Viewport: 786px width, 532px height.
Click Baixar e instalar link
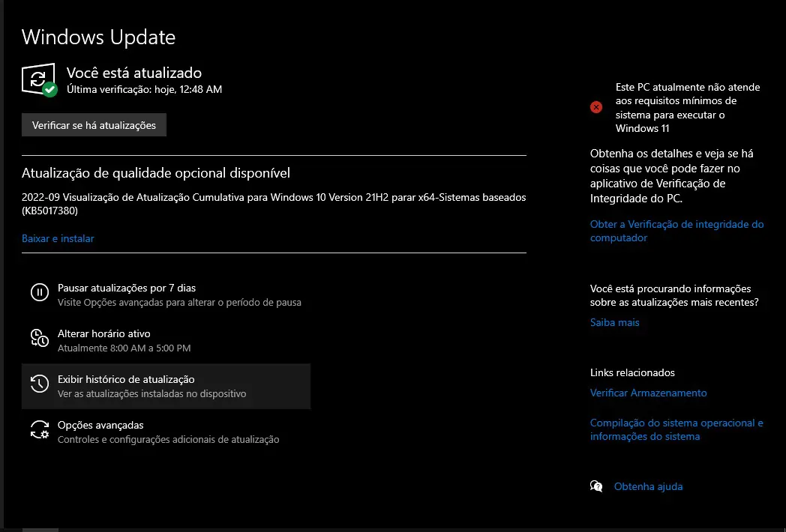click(x=58, y=238)
